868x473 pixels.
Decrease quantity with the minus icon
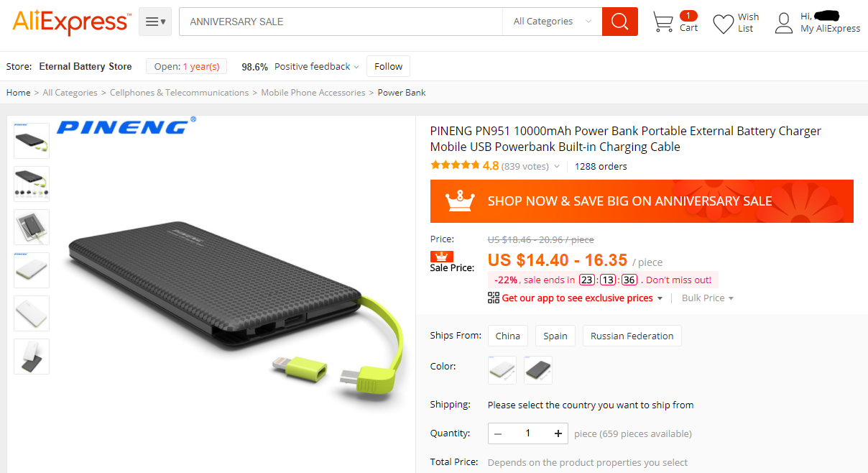coord(498,433)
